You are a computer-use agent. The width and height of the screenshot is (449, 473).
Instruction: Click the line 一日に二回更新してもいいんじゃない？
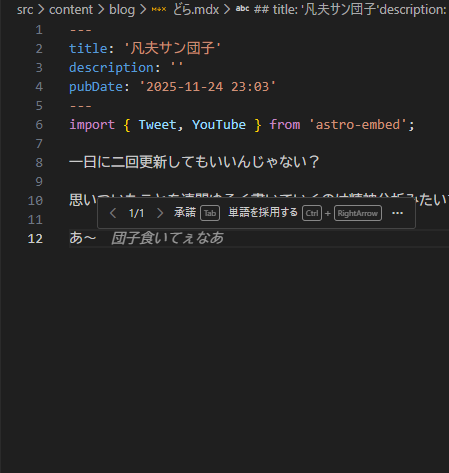(x=194, y=162)
